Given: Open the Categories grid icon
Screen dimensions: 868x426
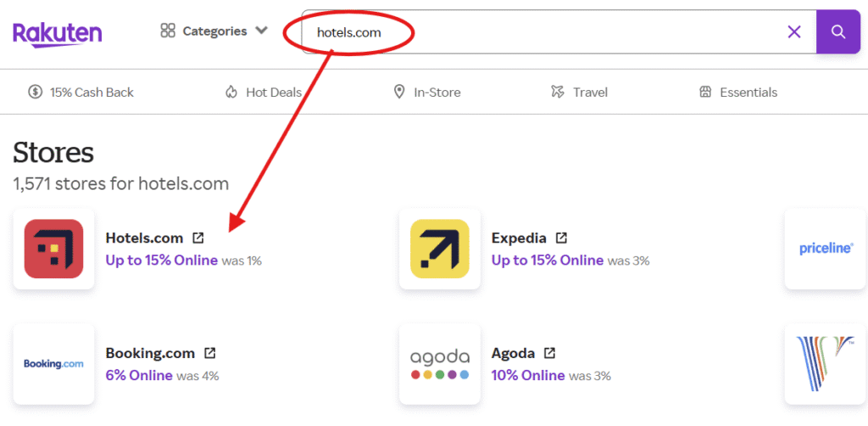Looking at the screenshot, I should [x=168, y=31].
